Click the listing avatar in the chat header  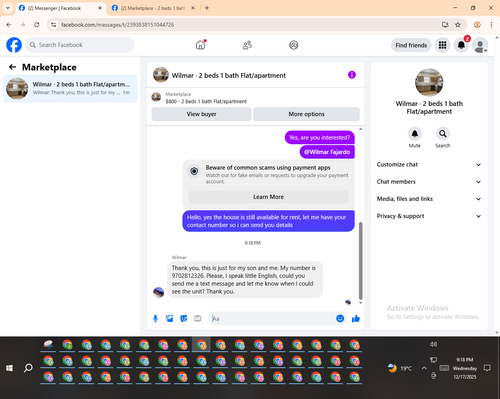point(161,74)
